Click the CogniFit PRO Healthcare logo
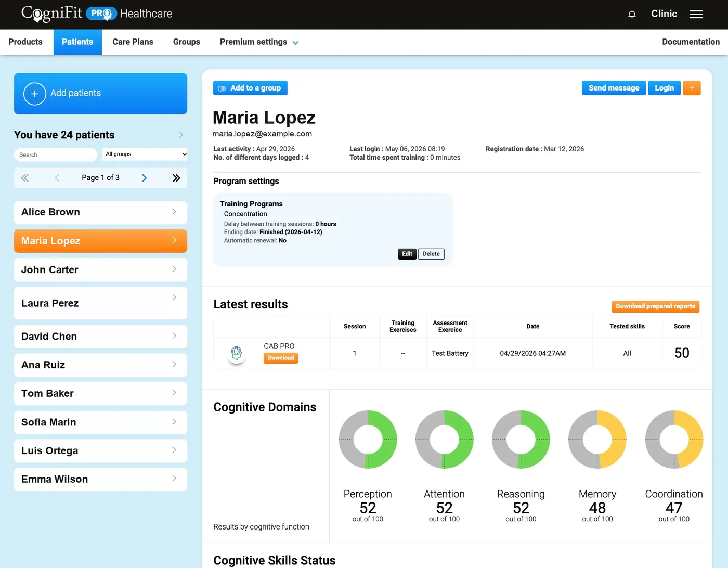Screen dimensions: 728x568 tap(97, 14)
